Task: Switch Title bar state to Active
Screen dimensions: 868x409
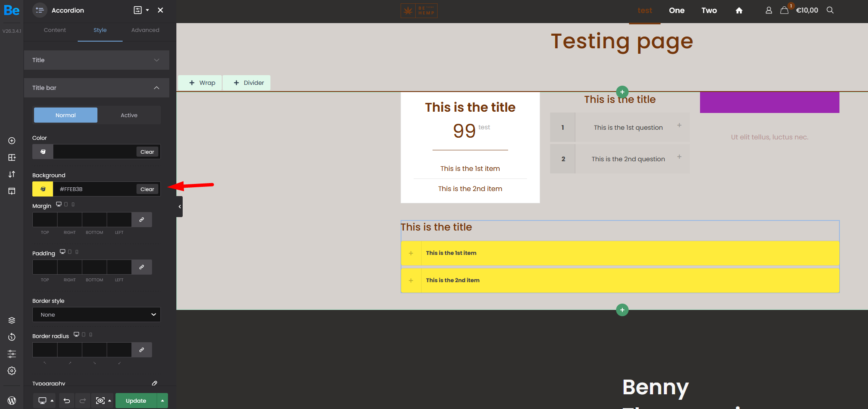Action: pyautogui.click(x=129, y=115)
